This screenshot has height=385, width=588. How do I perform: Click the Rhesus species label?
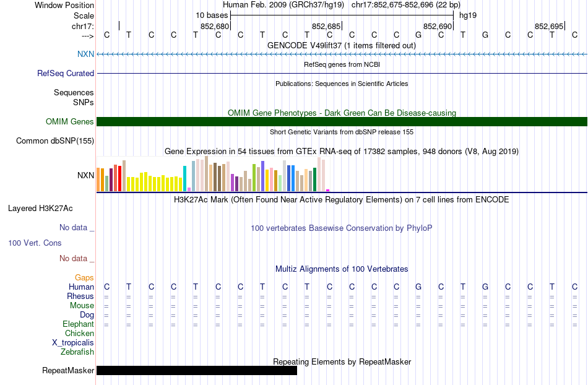[x=80, y=296]
